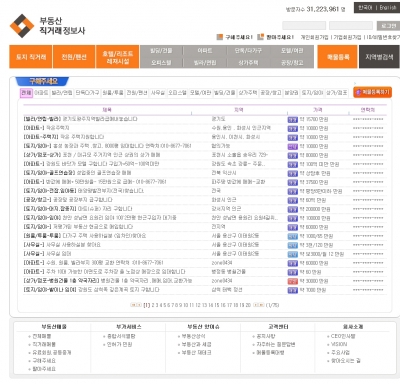Click the red price tag near 30000 만원
Screen dimensions: 400x384
(x=292, y=281)
